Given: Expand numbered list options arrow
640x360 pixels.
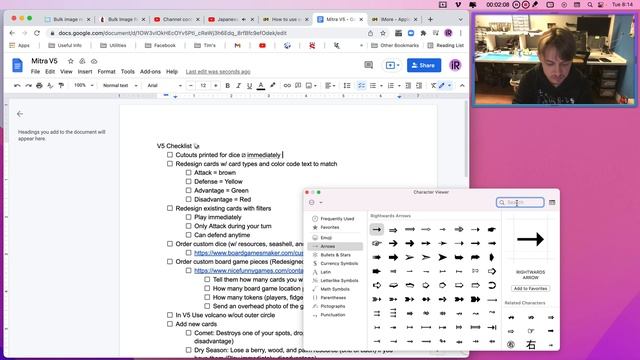Looking at the screenshot, I should click(399, 86).
